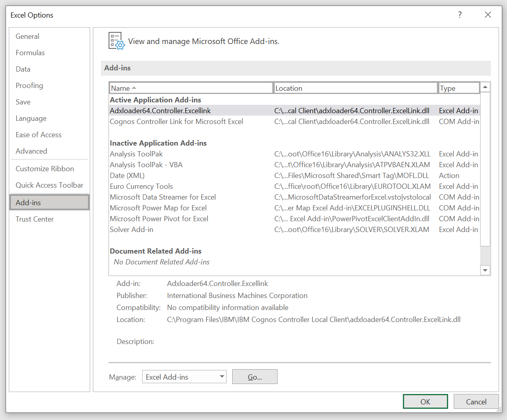
Task: Select the Analysis ToolPak add-in
Action: [x=294, y=154]
